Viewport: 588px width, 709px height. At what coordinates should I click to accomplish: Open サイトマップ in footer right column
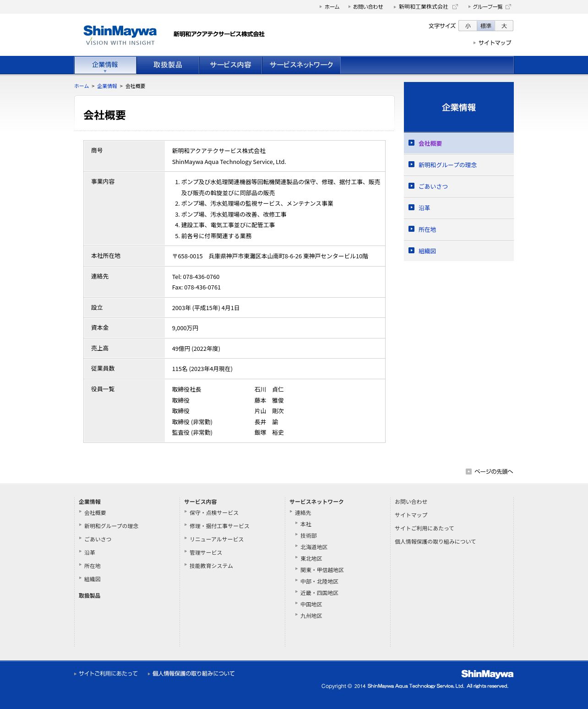pyautogui.click(x=411, y=515)
